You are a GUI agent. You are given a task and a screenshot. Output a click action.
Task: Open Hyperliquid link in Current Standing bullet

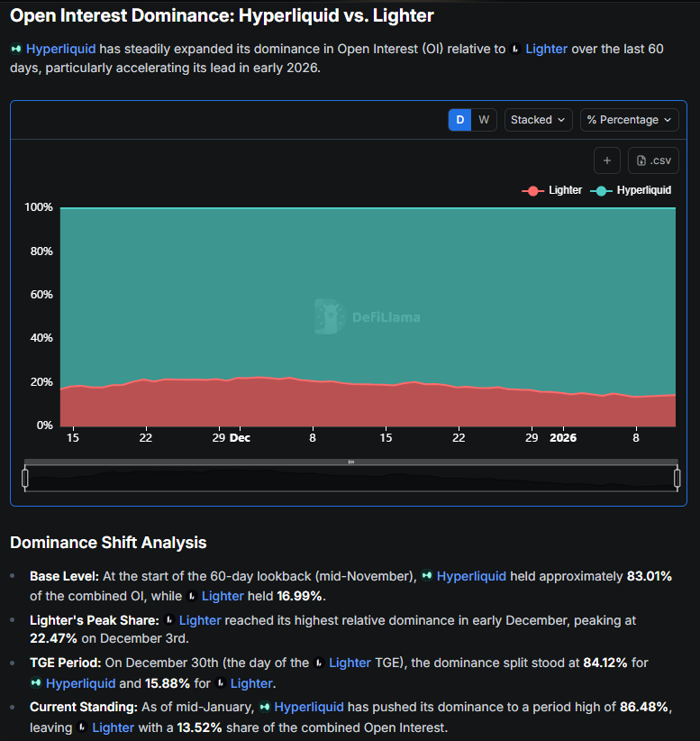tap(309, 707)
